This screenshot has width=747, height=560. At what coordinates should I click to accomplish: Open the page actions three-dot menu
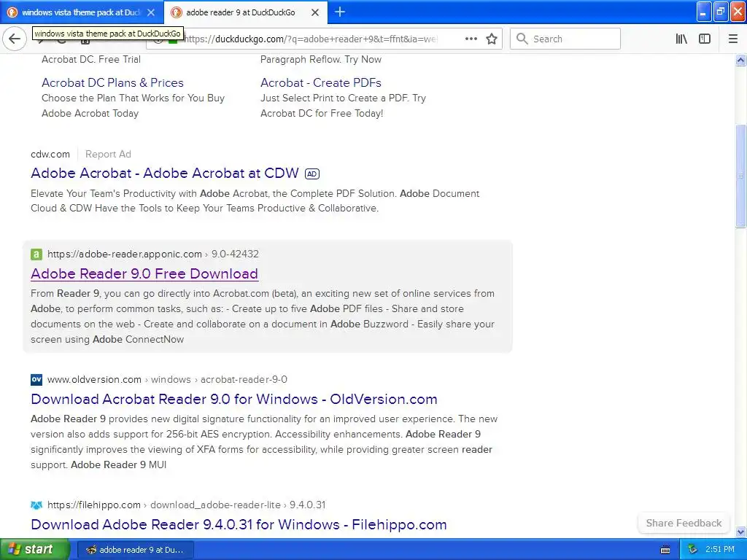click(471, 39)
